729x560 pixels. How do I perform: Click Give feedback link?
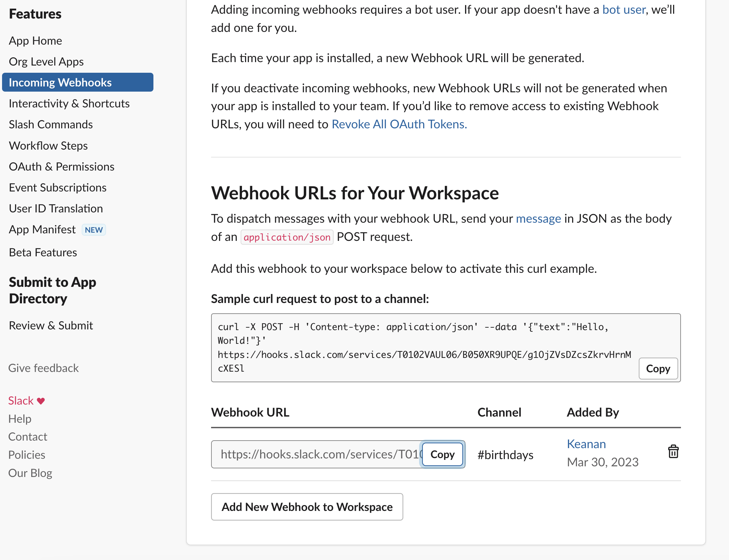tap(44, 368)
